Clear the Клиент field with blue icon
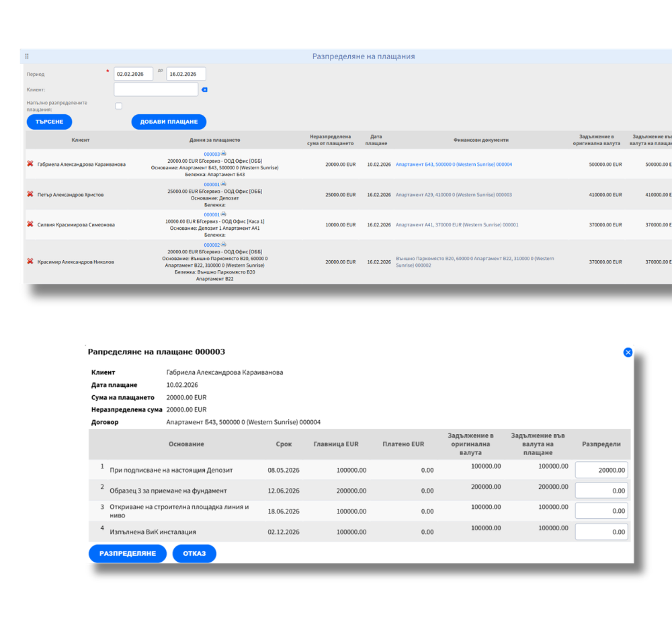Image resolution: width=672 pixels, height=621 pixels. coord(205,89)
